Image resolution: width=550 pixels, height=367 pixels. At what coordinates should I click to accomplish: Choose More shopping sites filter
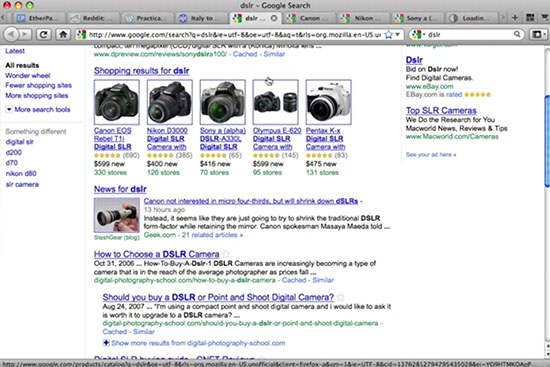pyautogui.click(x=36, y=95)
